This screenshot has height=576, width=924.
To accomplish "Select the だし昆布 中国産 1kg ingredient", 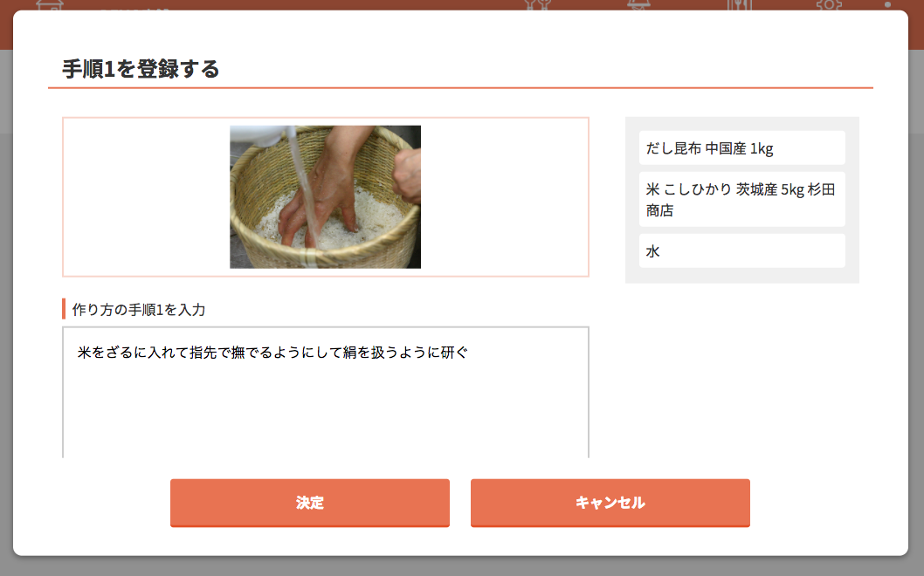I will tap(742, 147).
